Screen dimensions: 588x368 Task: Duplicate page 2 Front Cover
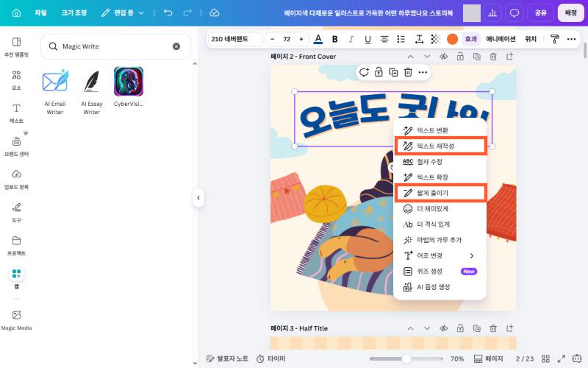pyautogui.click(x=476, y=57)
